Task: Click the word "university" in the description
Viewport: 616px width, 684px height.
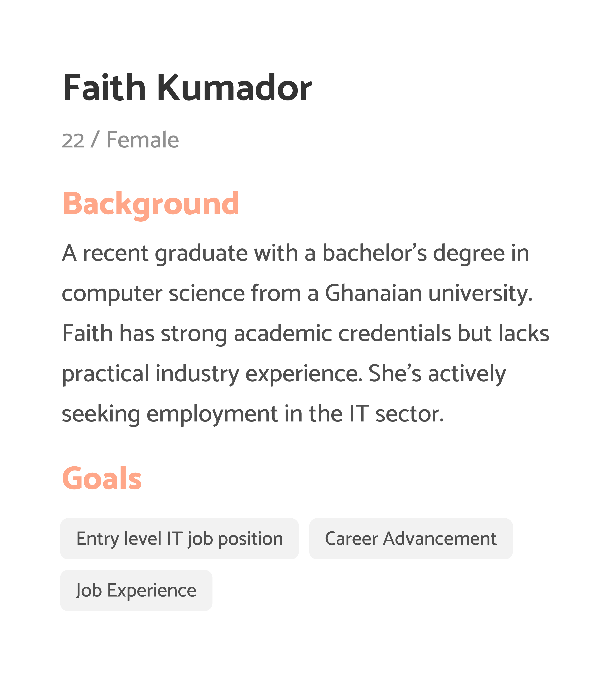Action: tap(480, 293)
